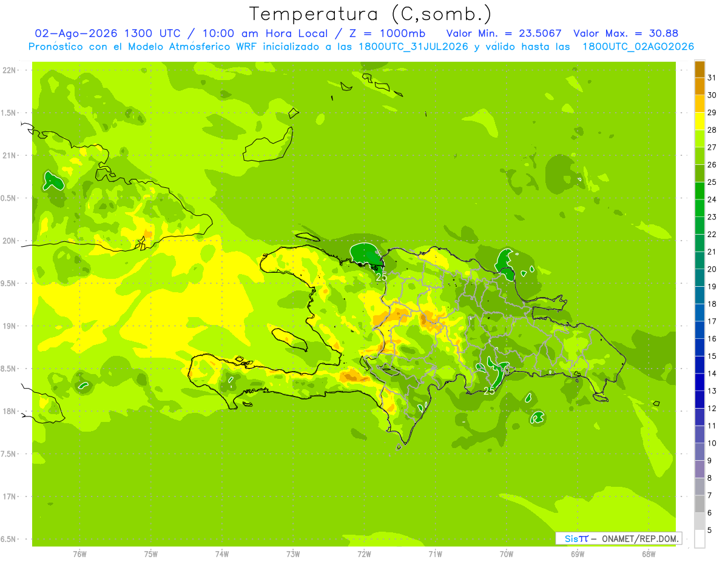Click the 21N latitude axis label
The height and width of the screenshot is (562, 728).
[10, 156]
